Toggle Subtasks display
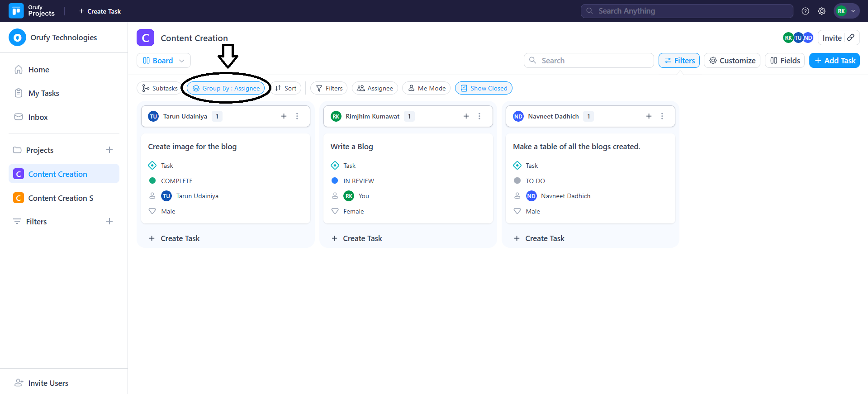The width and height of the screenshot is (868, 394). coord(160,88)
